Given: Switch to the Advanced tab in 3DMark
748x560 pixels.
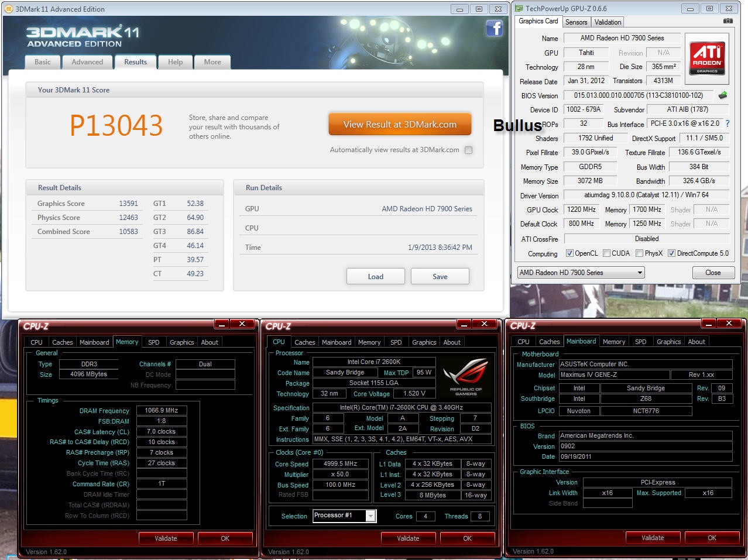Looking at the screenshot, I should [x=87, y=62].
